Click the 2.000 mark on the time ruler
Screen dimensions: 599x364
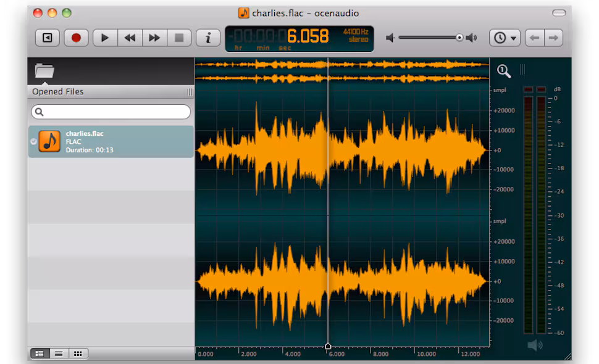click(x=249, y=354)
